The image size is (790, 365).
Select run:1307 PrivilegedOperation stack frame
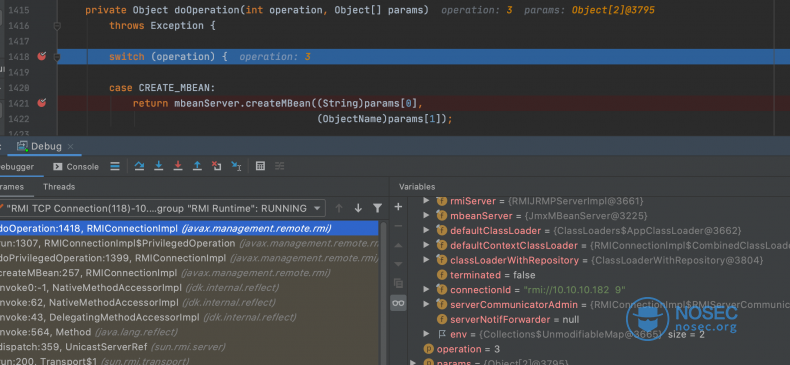189,244
